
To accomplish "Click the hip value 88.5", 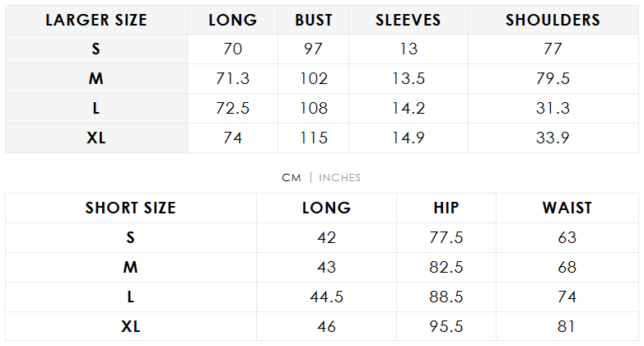I will coord(446,297).
